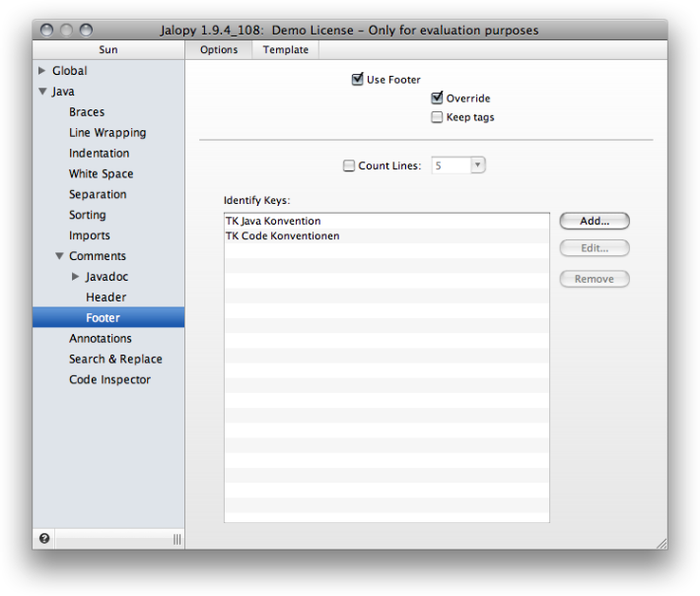The image size is (700, 596).
Task: Collapse the Comments tree node
Action: pos(59,256)
